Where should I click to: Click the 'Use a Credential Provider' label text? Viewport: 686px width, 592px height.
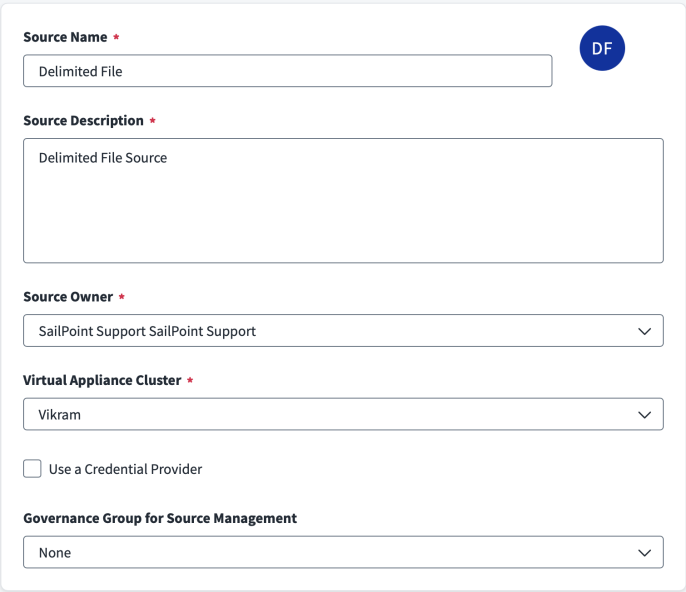point(125,469)
